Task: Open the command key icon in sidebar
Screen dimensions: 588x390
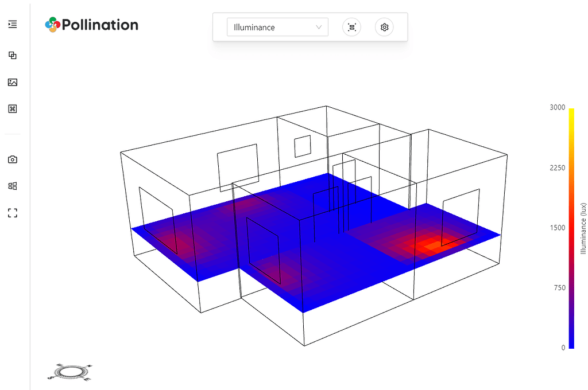Action: click(13, 109)
